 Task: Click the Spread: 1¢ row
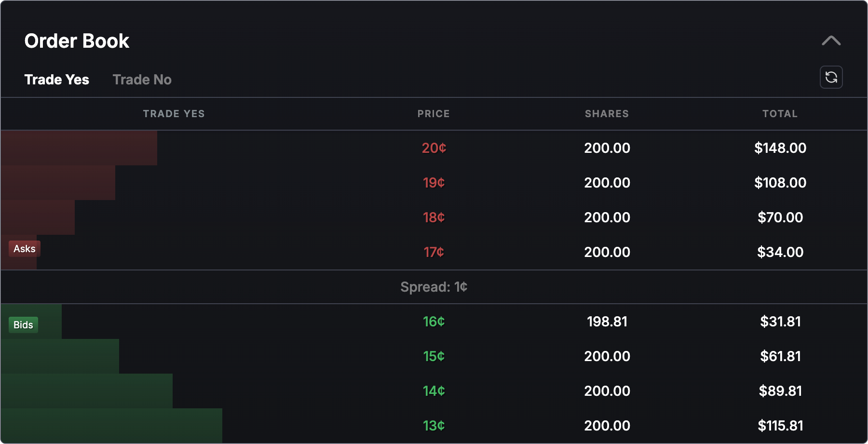click(433, 286)
